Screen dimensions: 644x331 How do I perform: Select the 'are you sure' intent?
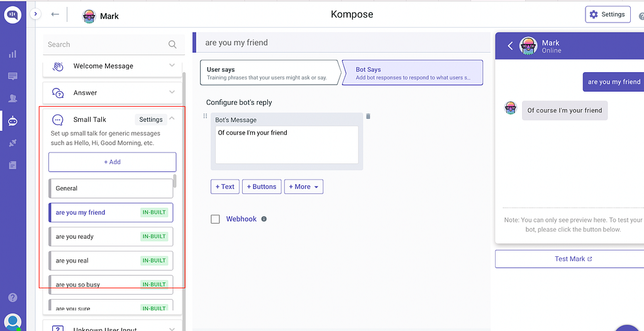click(x=111, y=305)
